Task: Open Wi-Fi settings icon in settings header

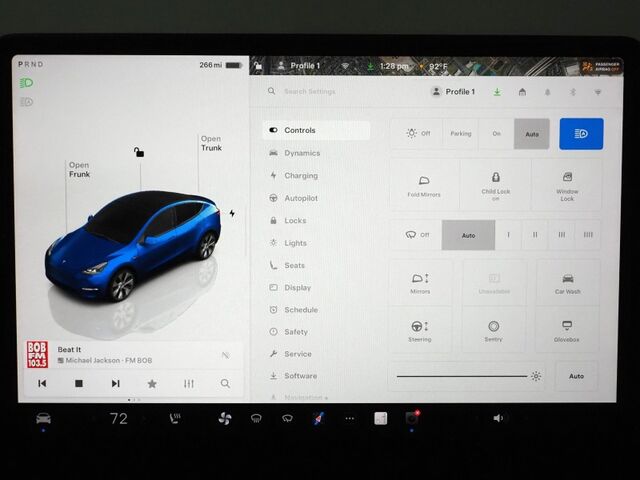Action: pos(598,92)
